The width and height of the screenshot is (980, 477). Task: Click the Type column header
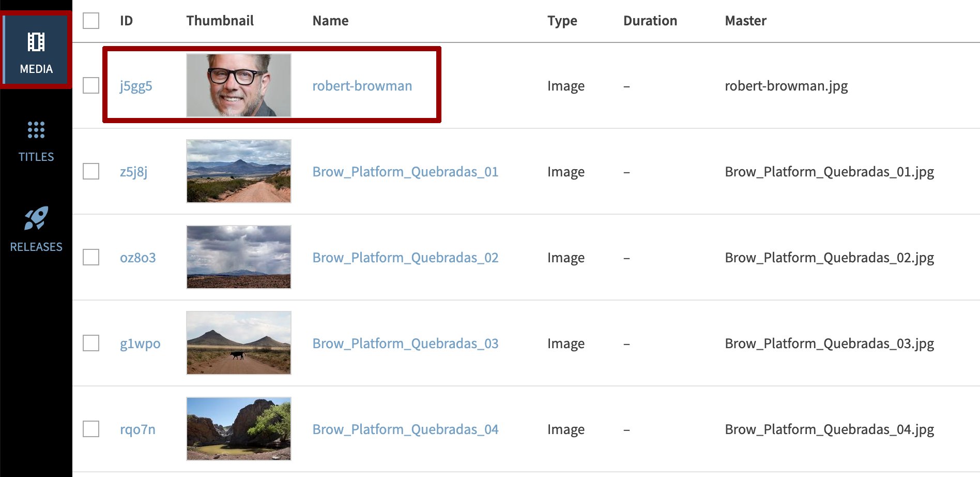point(562,21)
